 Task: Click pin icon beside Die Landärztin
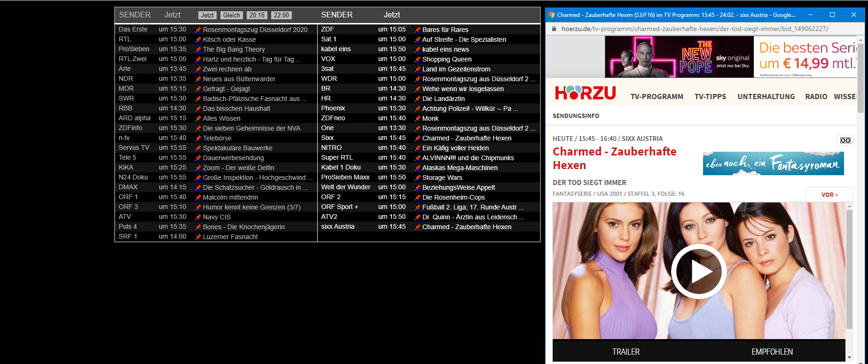[418, 99]
